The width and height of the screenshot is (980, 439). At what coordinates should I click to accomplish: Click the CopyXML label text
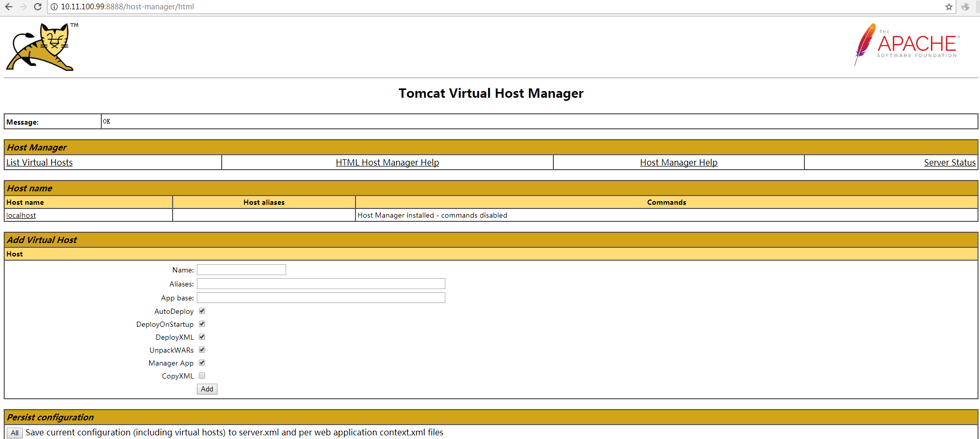pos(178,376)
